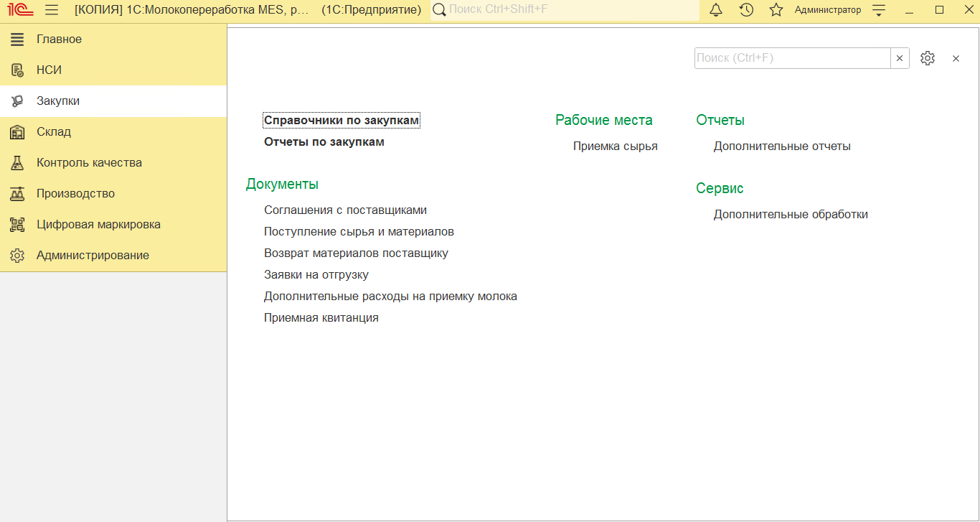Open the panel settings gear icon

tap(928, 58)
